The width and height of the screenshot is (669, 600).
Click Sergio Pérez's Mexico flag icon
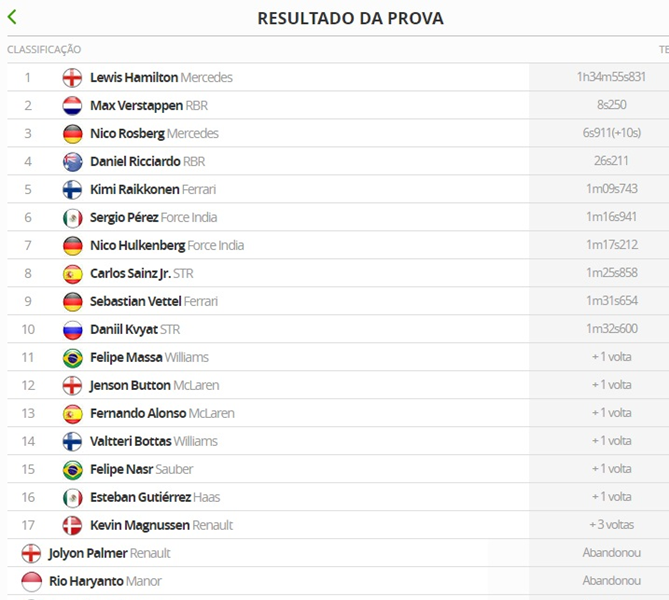pos(72,217)
